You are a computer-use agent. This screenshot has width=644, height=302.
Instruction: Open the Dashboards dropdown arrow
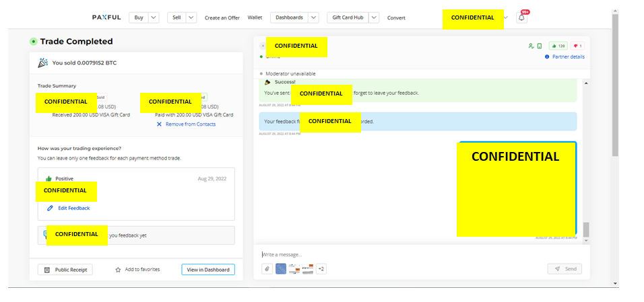(x=313, y=17)
